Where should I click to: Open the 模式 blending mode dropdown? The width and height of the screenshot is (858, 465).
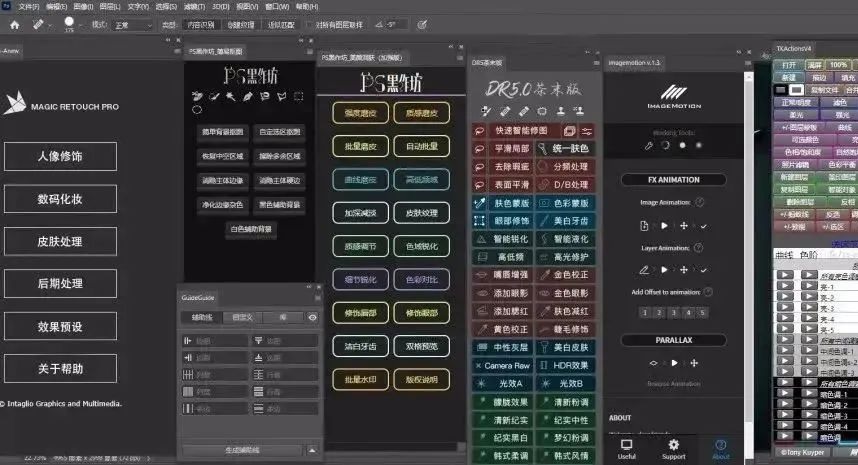pos(133,25)
